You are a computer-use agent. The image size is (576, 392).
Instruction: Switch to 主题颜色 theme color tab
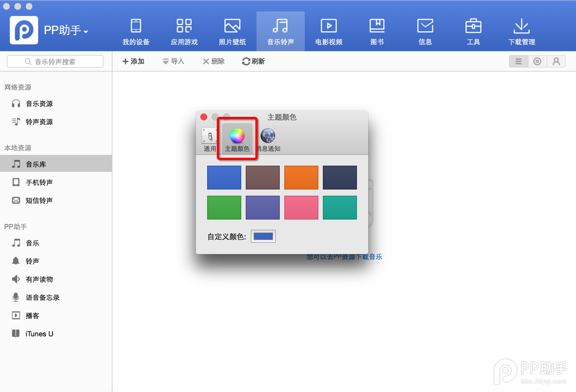tap(237, 140)
